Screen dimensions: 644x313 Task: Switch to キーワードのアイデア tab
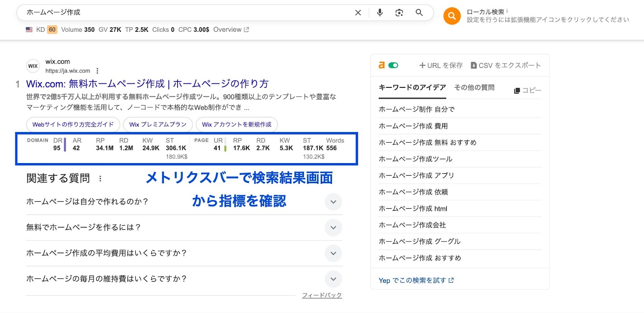point(412,87)
